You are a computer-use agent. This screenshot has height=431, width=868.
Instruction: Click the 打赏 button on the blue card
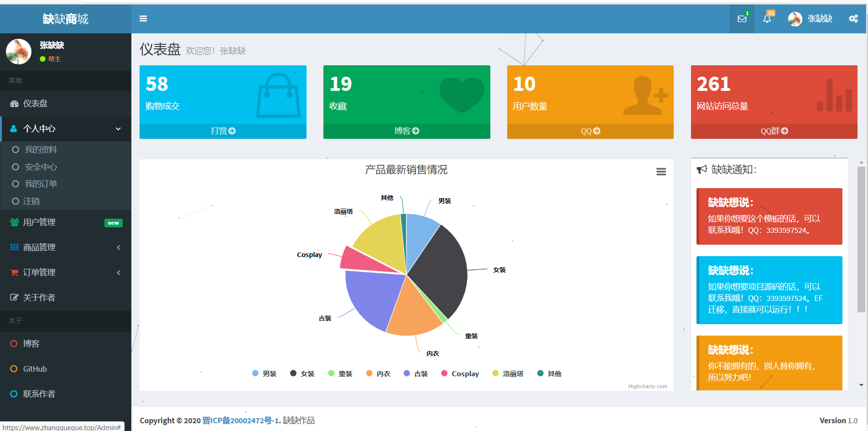223,131
